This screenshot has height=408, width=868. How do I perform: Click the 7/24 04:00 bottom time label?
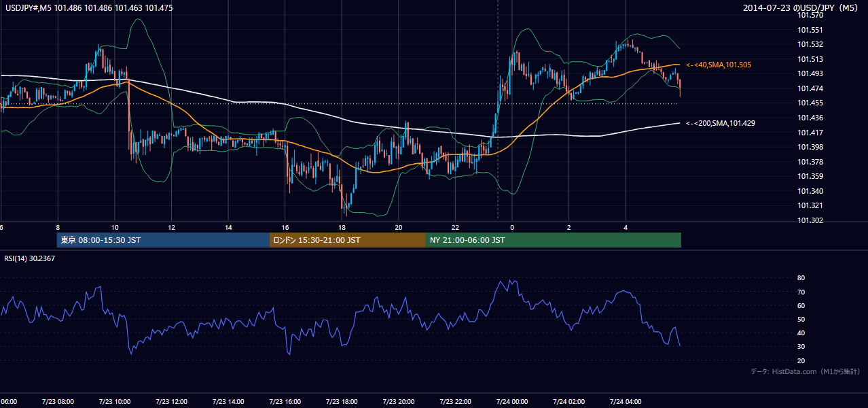[626, 402]
